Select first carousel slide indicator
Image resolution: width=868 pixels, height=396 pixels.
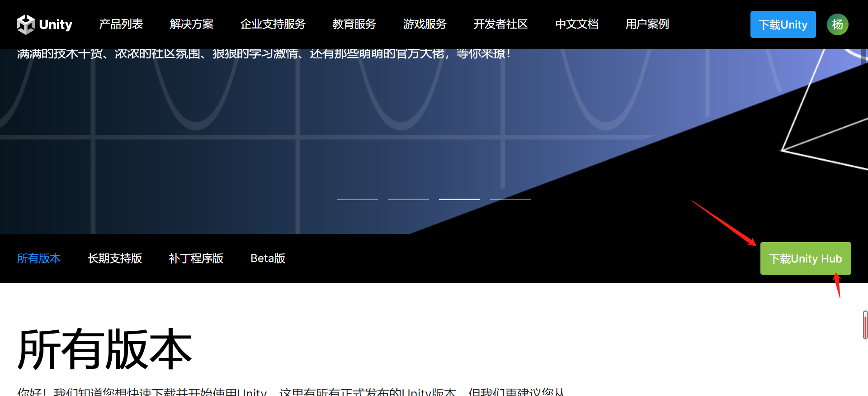358,199
